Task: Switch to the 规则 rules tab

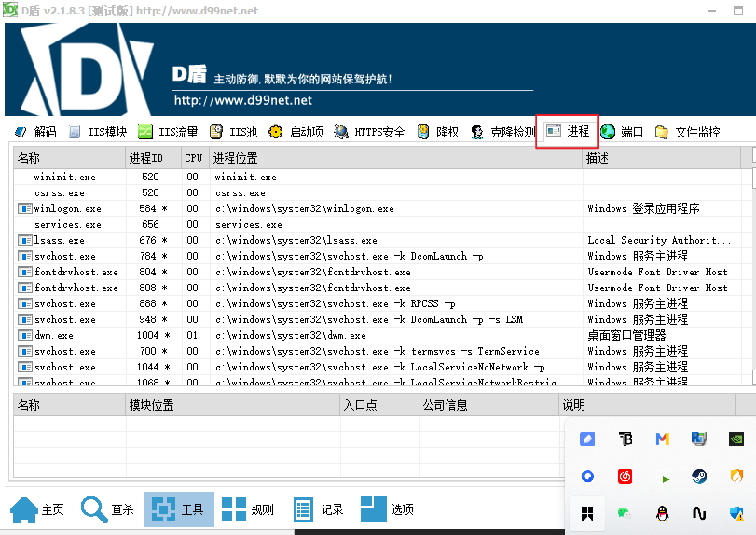Action: pyautogui.click(x=248, y=509)
